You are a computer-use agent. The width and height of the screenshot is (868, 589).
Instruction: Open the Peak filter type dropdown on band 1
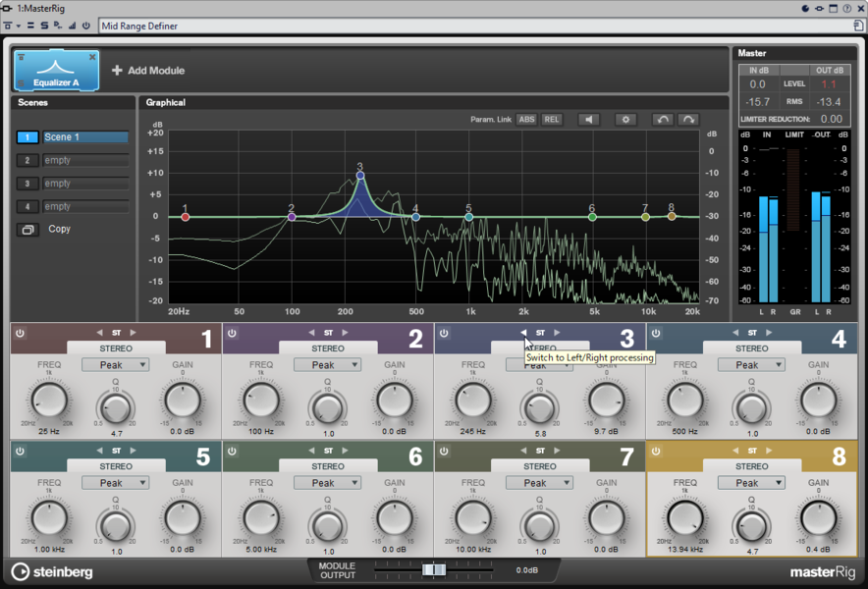coord(115,365)
